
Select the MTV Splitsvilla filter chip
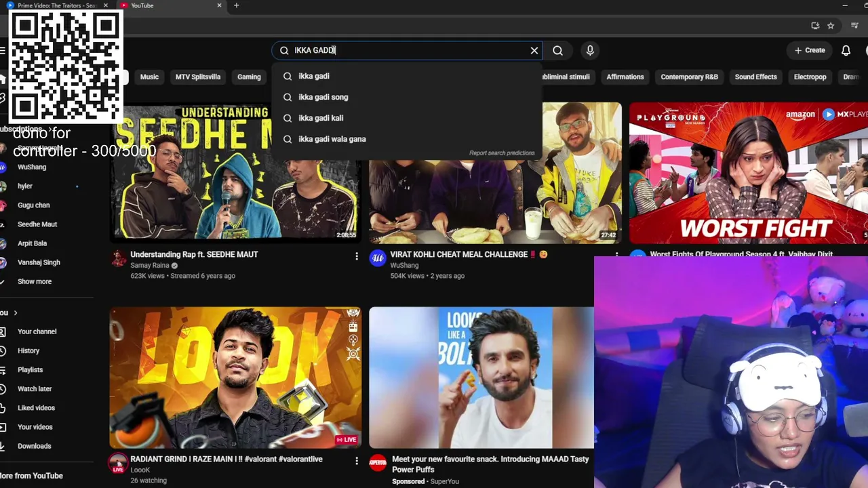coord(198,77)
